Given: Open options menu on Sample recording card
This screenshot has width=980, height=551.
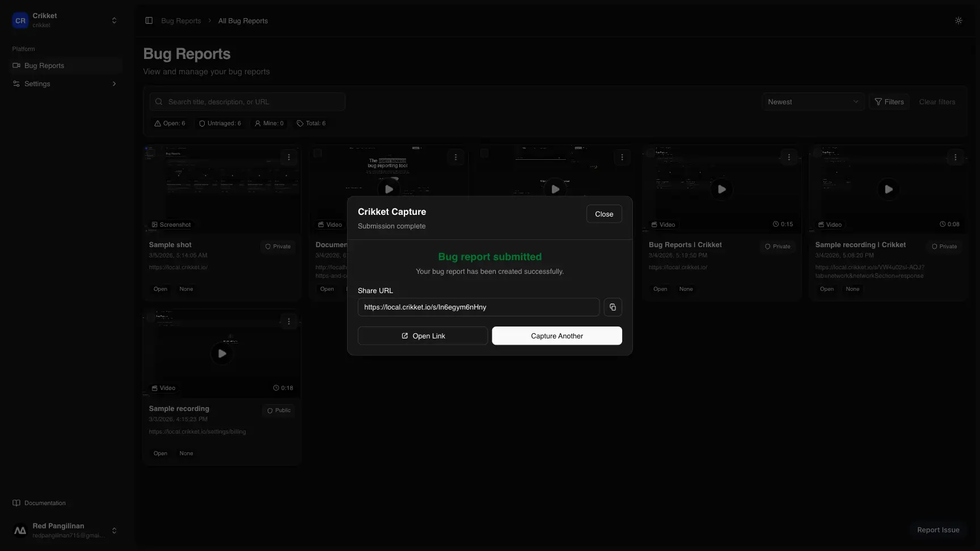Looking at the screenshot, I should 289,321.
